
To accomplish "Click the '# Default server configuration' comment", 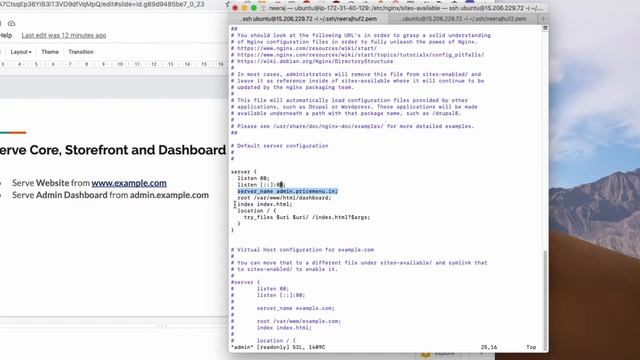I will [x=280, y=146].
